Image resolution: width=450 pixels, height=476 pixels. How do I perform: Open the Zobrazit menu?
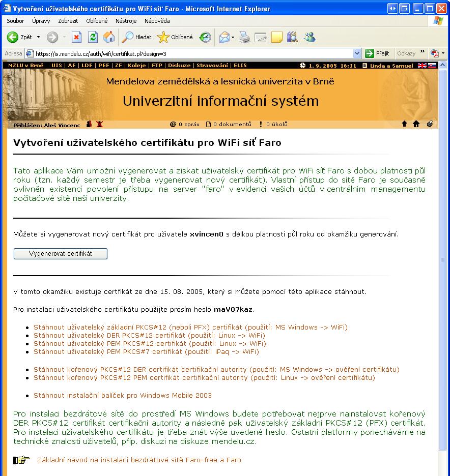68,21
